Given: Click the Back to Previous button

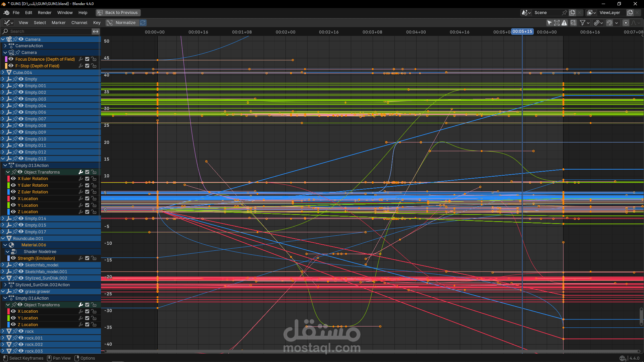Looking at the screenshot, I should (x=118, y=13).
